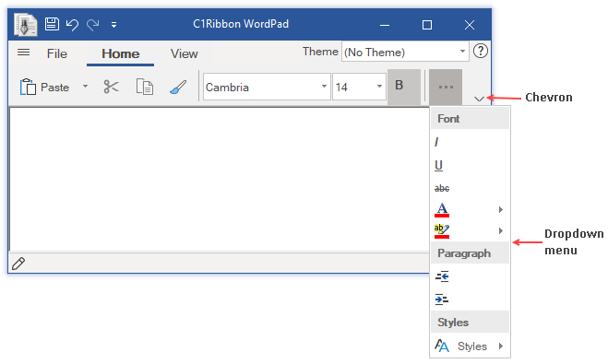Click the Save icon in quick access toolbar
This screenshot has width=608, height=364.
pos(52,24)
